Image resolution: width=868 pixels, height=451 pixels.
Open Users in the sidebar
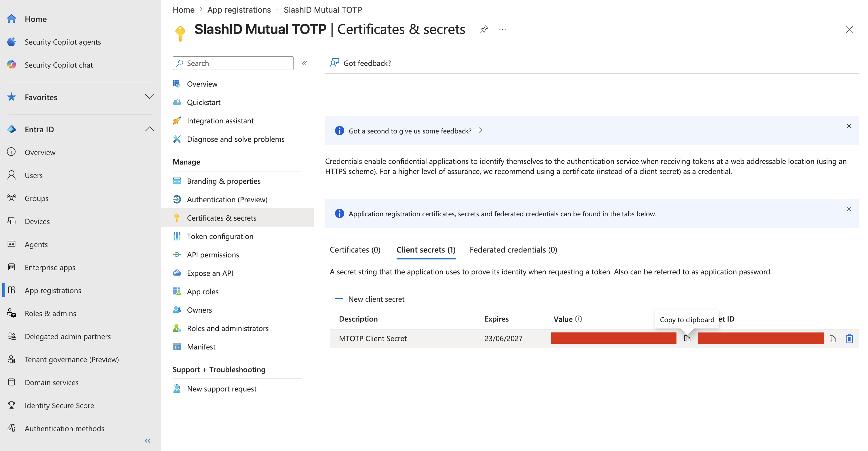point(33,175)
